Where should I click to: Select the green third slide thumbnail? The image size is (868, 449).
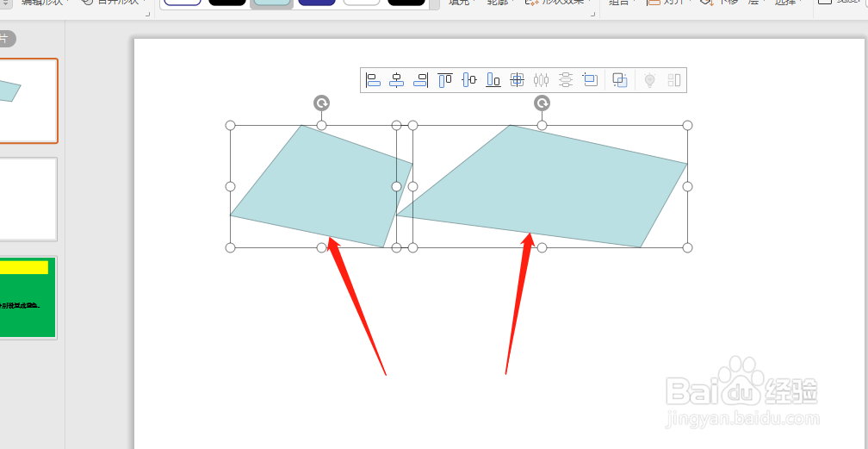[28, 297]
